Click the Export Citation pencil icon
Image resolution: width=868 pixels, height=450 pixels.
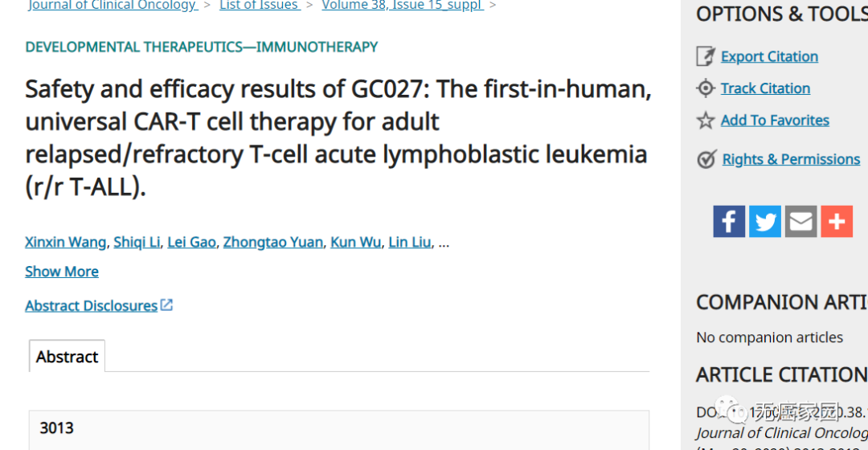tap(705, 56)
